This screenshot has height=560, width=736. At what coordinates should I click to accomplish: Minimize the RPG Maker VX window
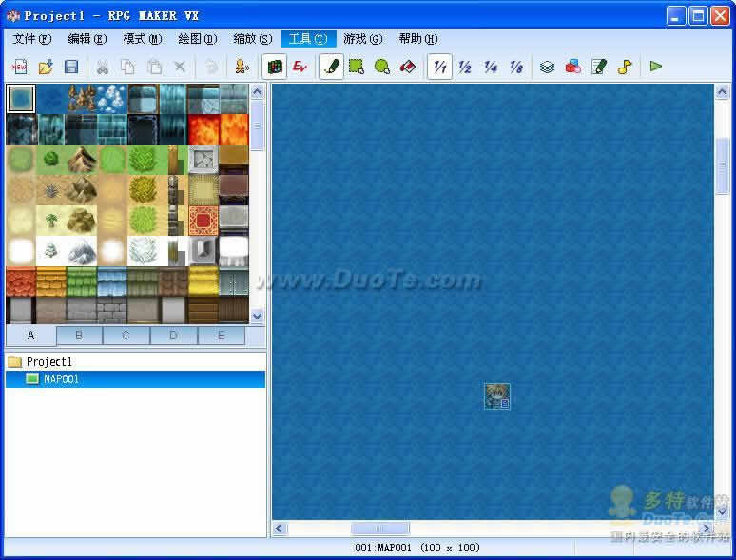(676, 16)
